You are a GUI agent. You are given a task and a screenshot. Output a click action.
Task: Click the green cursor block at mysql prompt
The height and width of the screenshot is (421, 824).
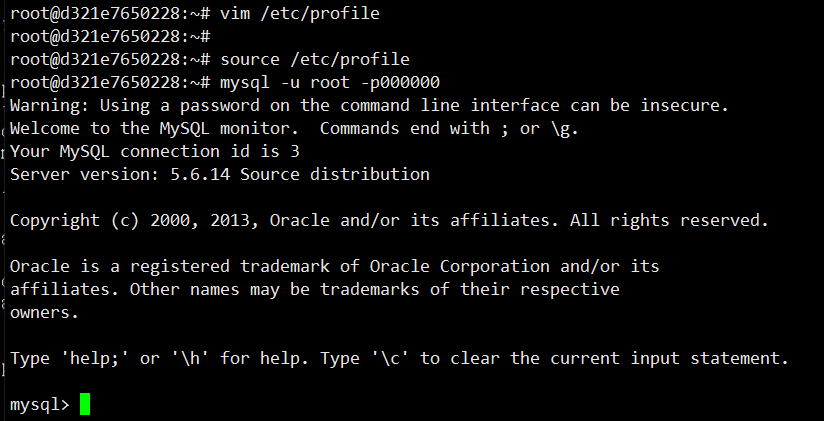coord(85,405)
